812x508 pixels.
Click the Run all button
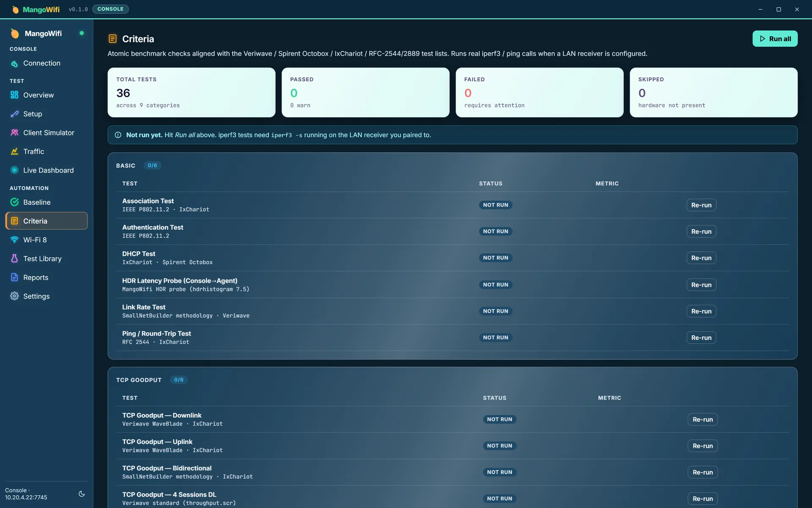click(775, 39)
